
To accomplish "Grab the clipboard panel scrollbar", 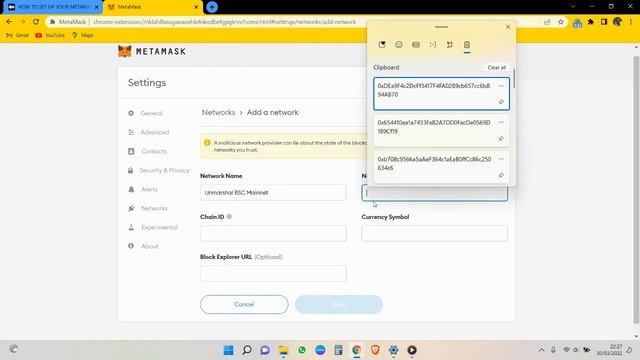I will click(514, 78).
